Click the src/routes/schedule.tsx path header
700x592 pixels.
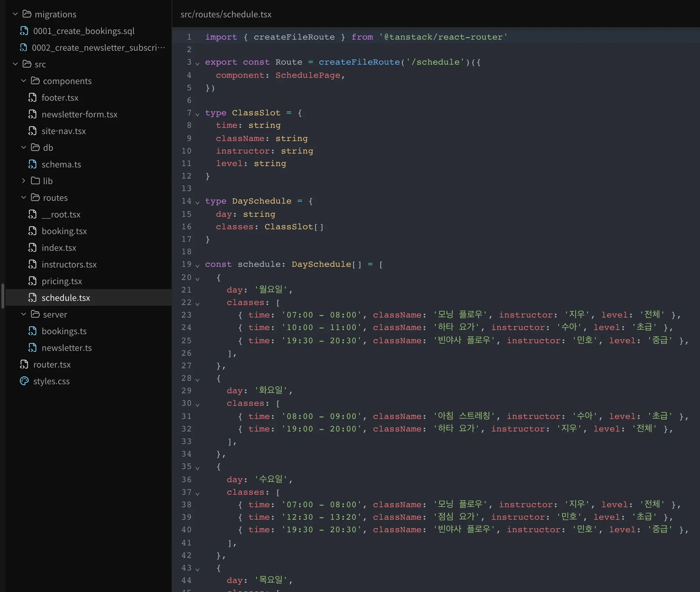(226, 14)
